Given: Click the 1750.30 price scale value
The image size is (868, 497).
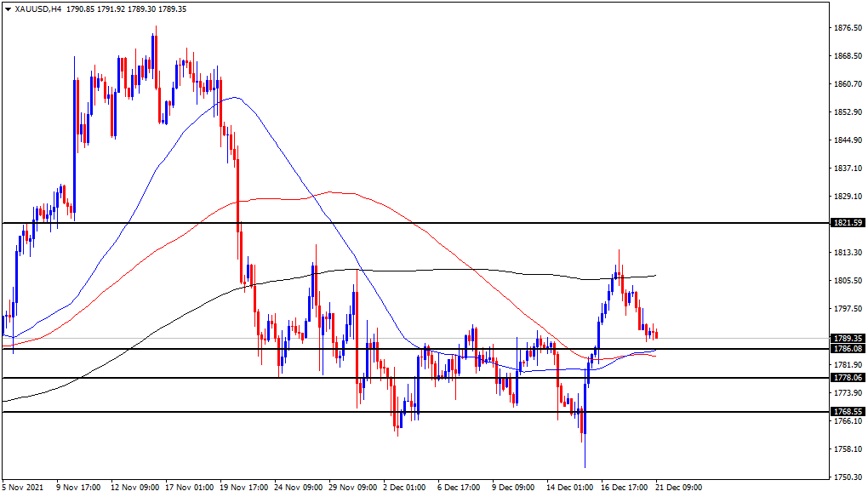Looking at the screenshot, I should tap(848, 477).
